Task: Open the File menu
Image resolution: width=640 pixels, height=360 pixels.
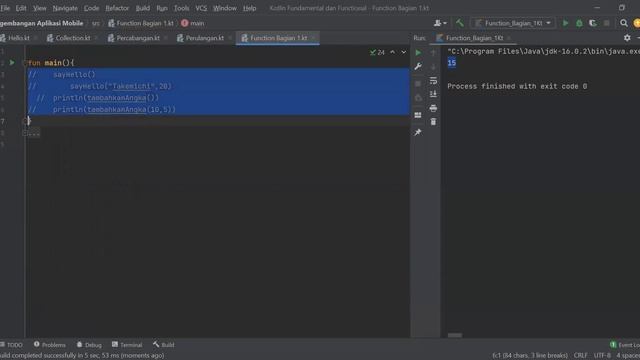Action: coord(5,8)
